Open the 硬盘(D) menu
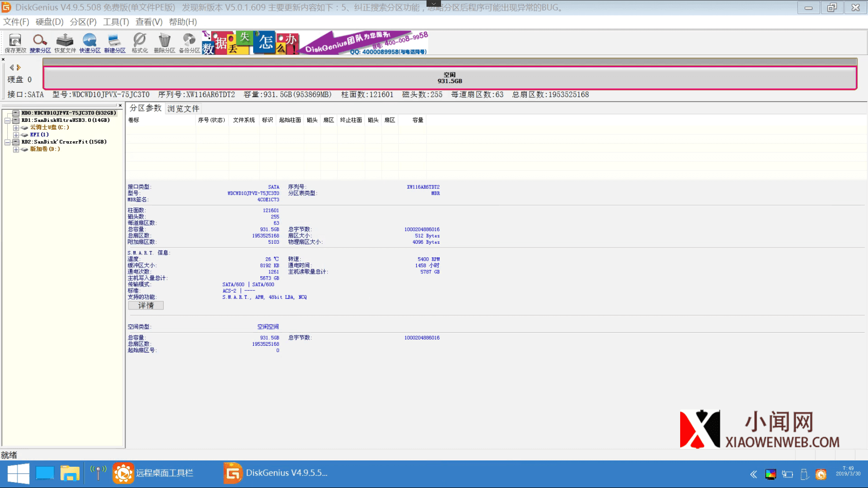Viewport: 868px width, 488px height. [x=49, y=22]
